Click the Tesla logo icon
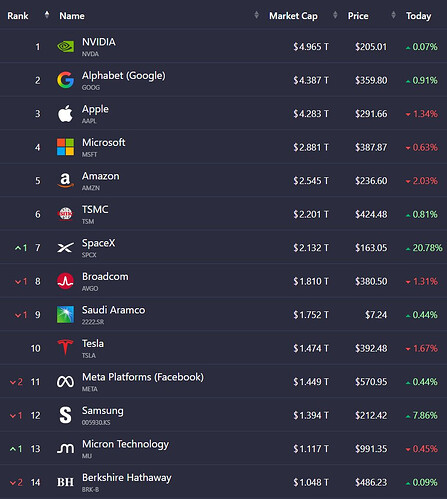This screenshot has height=499, width=447. tap(65, 348)
